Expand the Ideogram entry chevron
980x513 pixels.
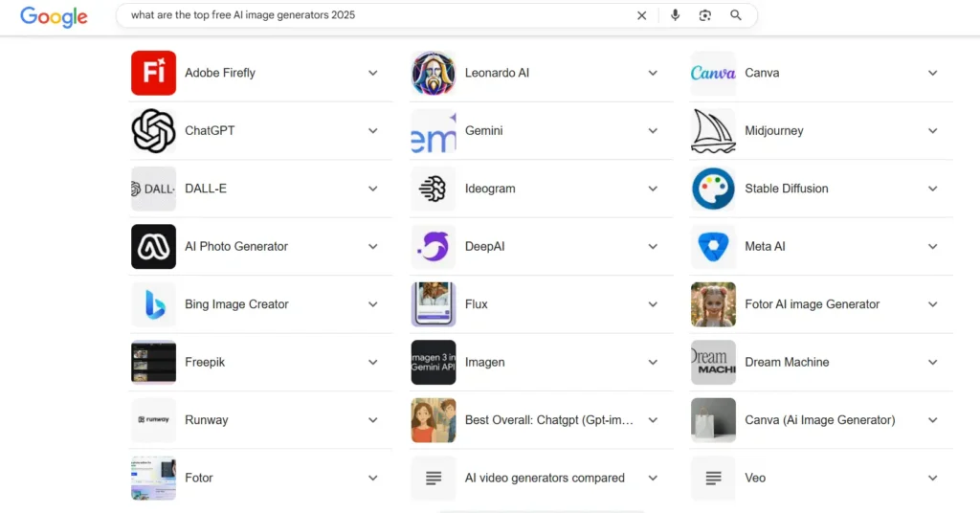pos(653,189)
